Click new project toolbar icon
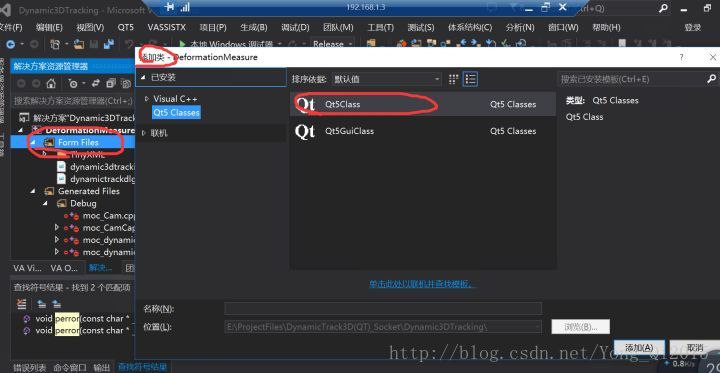This screenshot has height=373, width=720. click(x=55, y=44)
